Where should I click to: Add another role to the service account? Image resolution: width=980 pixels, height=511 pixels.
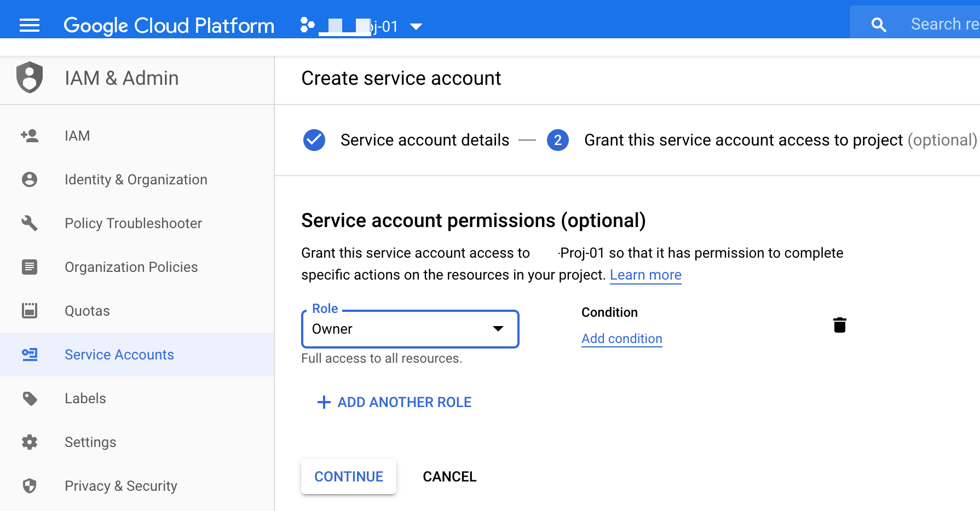(393, 402)
